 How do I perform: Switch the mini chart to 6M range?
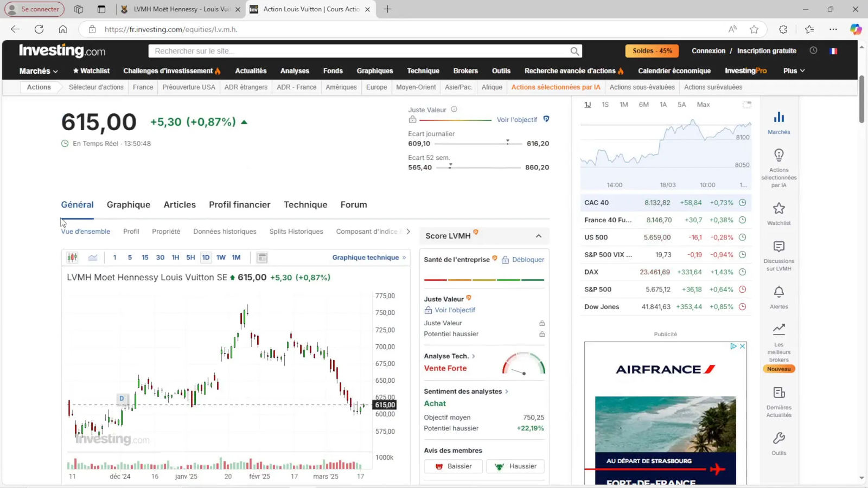coord(643,105)
